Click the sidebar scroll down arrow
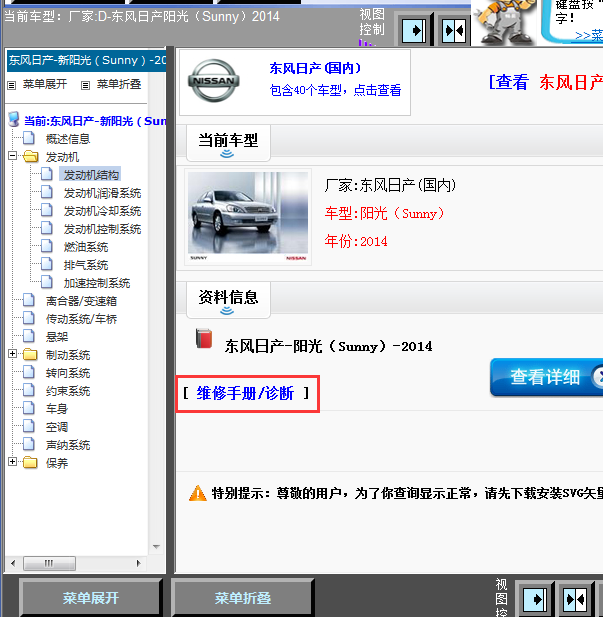The image size is (603, 617). pos(156,547)
